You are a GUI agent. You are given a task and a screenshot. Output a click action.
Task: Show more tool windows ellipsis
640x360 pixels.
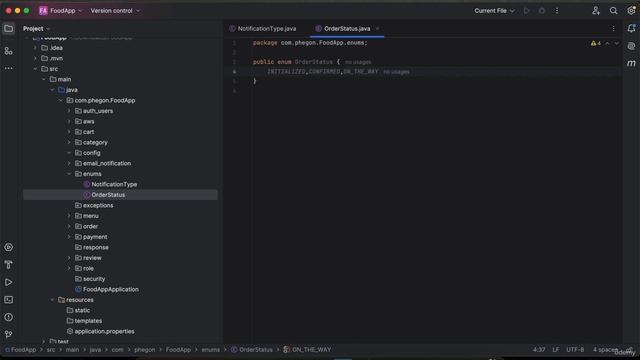[9, 68]
